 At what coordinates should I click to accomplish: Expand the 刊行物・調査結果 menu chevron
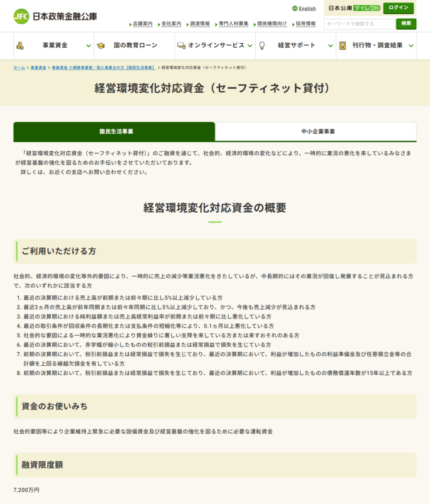click(411, 46)
